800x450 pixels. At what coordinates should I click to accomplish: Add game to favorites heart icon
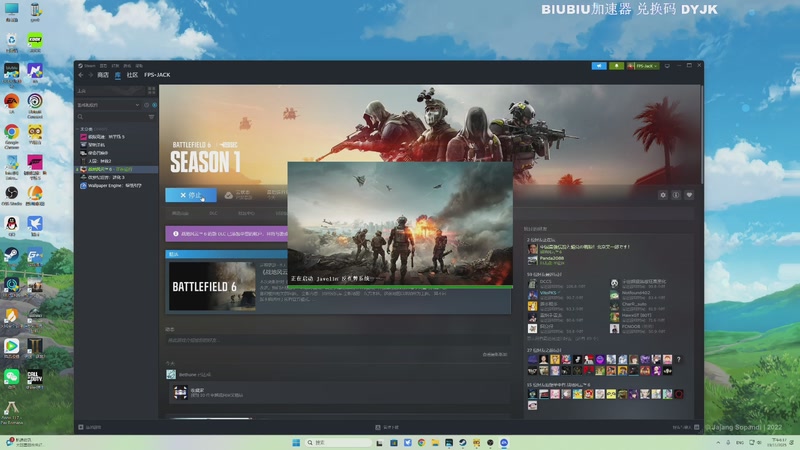(x=689, y=195)
